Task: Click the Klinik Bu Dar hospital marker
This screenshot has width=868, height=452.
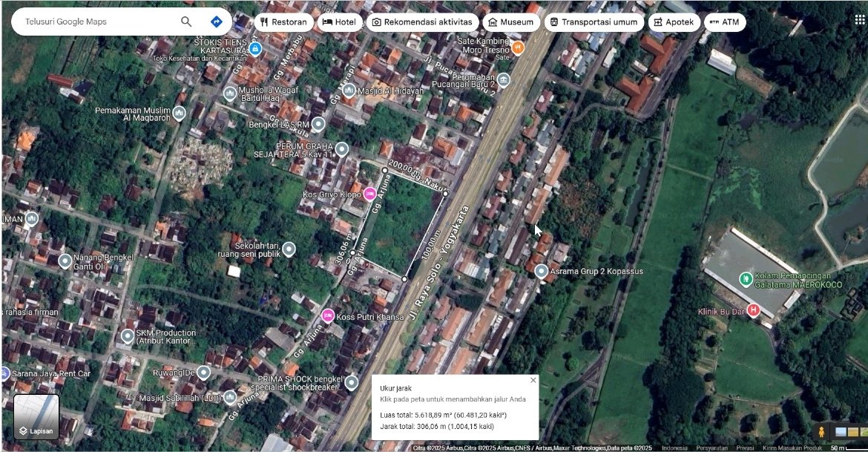Action: point(754,310)
